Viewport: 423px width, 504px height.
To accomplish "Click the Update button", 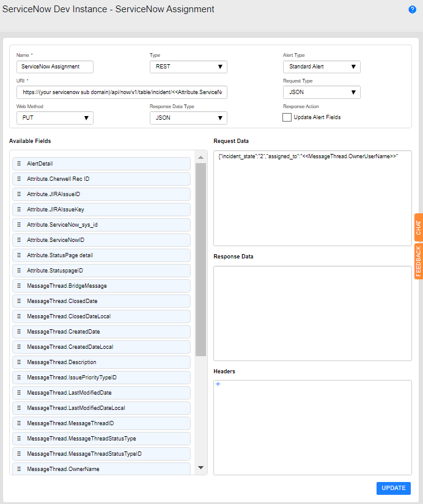I will pyautogui.click(x=393, y=488).
